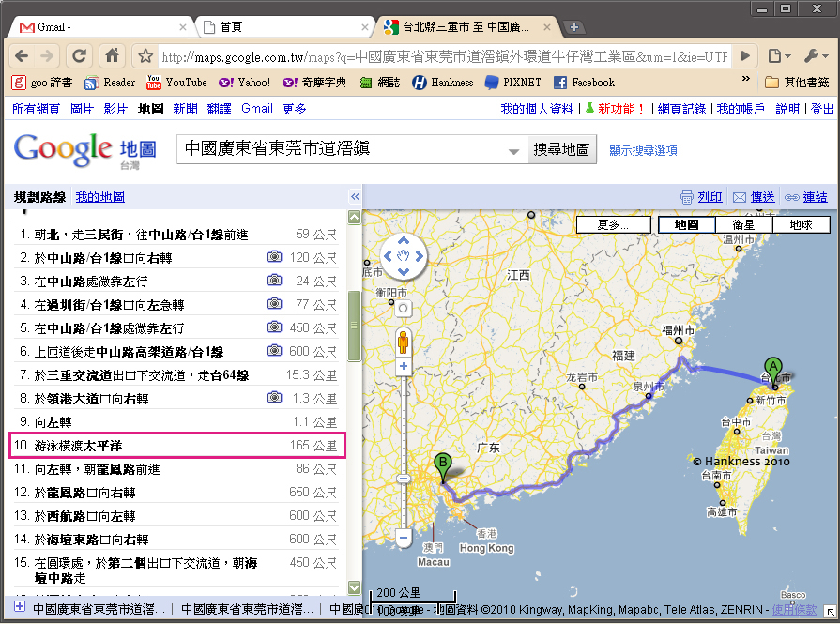Expand the search box suggestion dropdown arrow
Screen dimensions: 840x624
[x=513, y=151]
